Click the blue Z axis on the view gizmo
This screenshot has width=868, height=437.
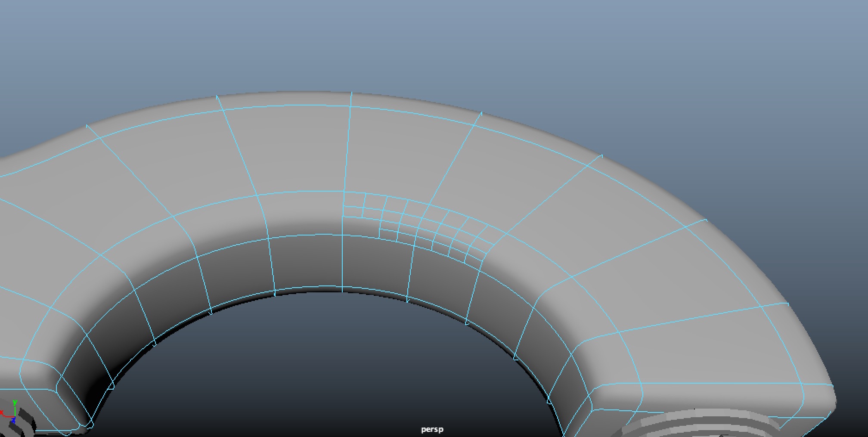tap(13, 421)
